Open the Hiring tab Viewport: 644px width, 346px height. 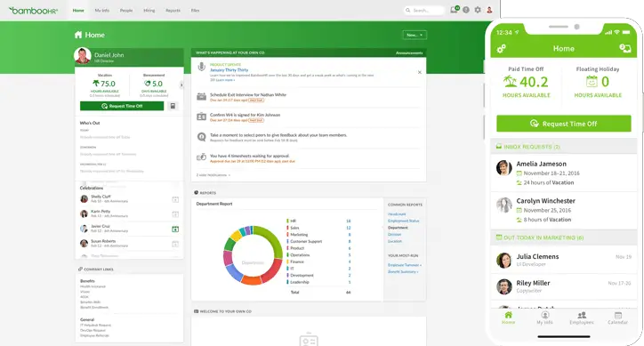[x=149, y=11]
